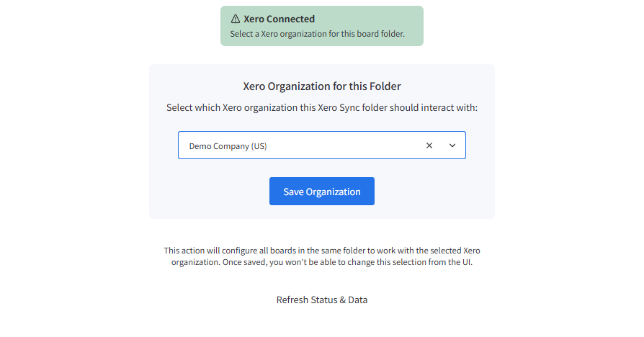Expand the Xero organization dropdown arrow
The width and height of the screenshot is (644, 337).
click(452, 145)
